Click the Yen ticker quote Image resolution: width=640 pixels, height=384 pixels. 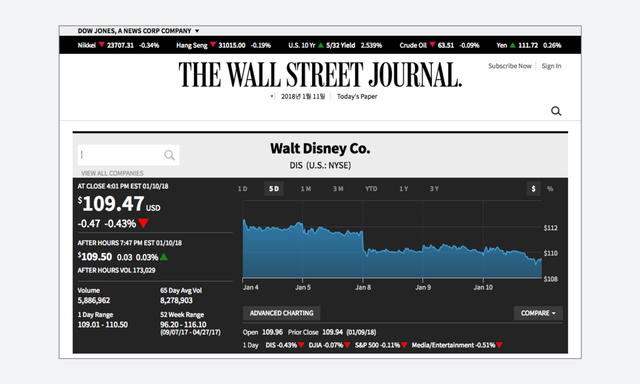tap(529, 45)
